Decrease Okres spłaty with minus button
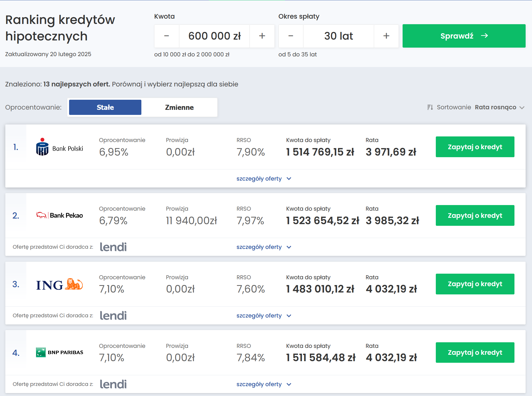 tap(291, 36)
